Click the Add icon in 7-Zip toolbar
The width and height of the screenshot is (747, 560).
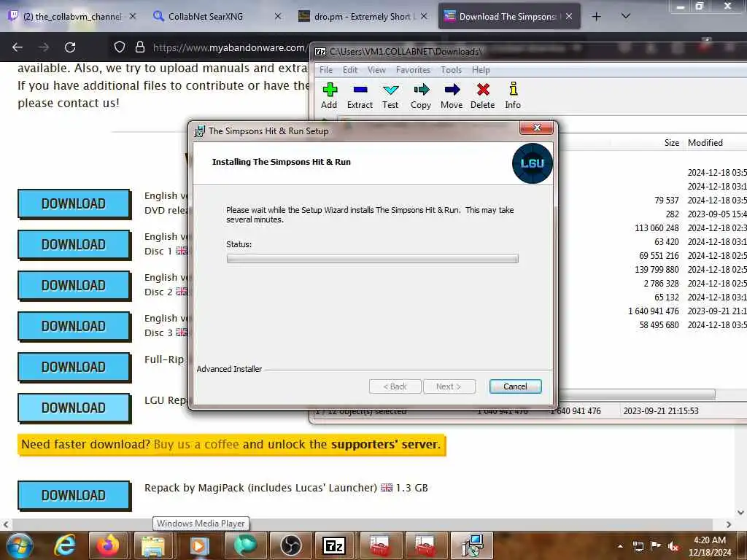(329, 96)
